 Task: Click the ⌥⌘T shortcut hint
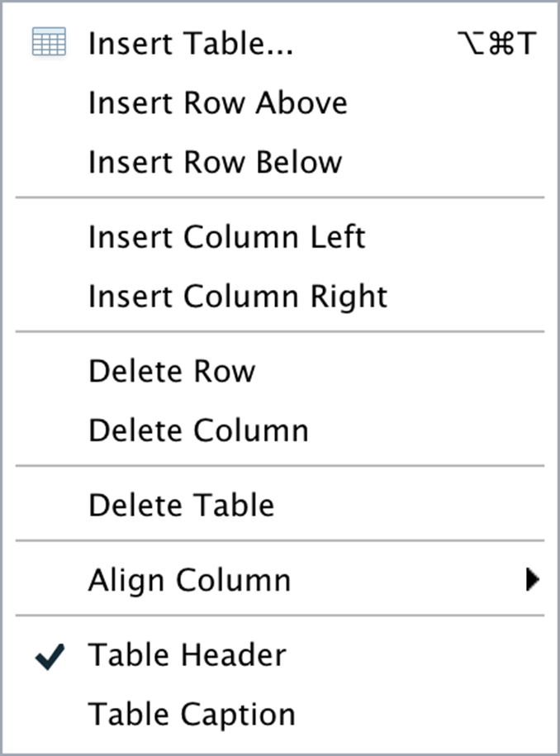[x=496, y=44]
